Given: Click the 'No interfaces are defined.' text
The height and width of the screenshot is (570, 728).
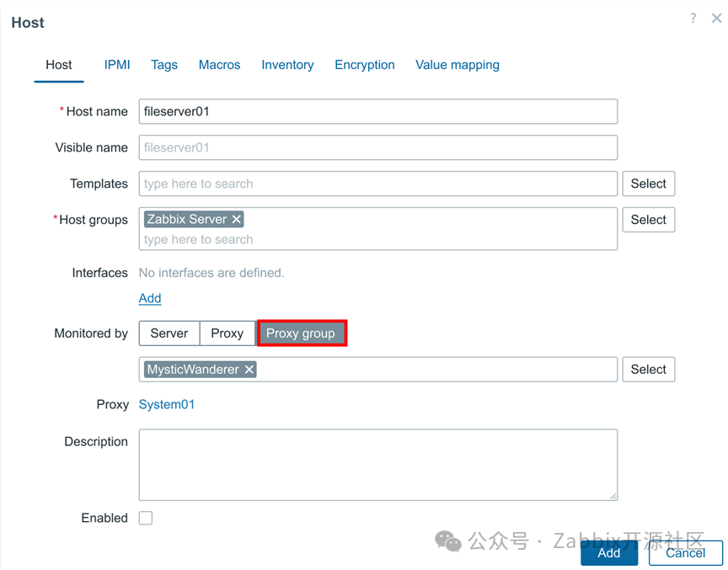Looking at the screenshot, I should tap(211, 273).
